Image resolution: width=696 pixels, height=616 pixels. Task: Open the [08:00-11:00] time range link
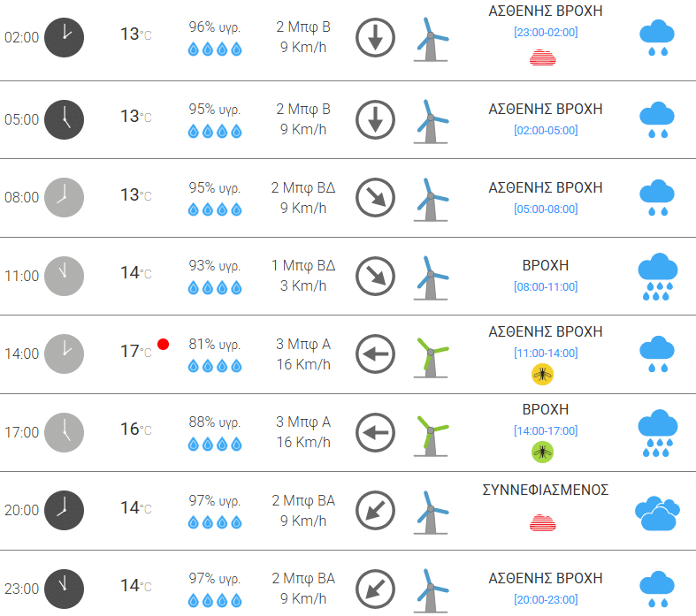click(x=546, y=287)
